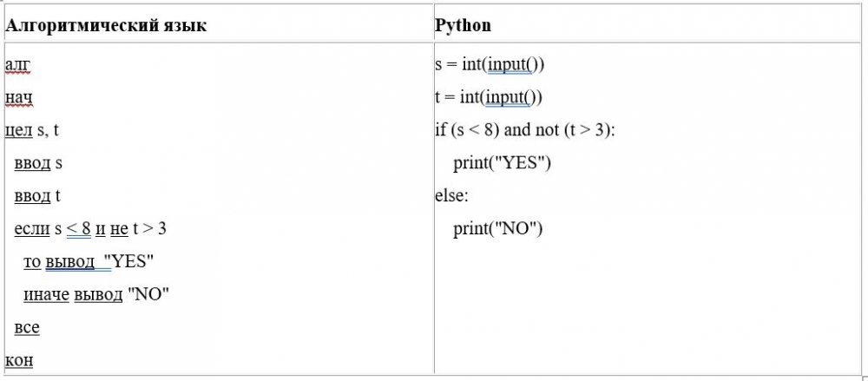
Task: Click the "s = int(input())" Python line
Action: coord(489,65)
